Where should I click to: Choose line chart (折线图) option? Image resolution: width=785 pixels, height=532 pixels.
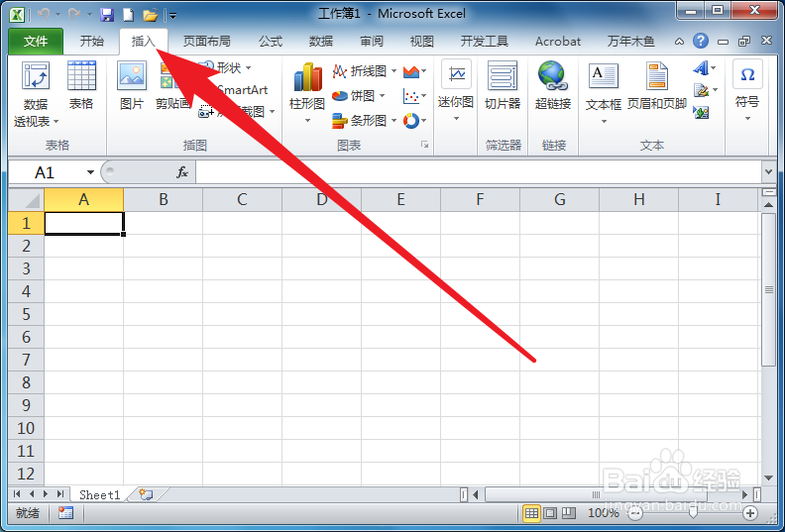[365, 71]
